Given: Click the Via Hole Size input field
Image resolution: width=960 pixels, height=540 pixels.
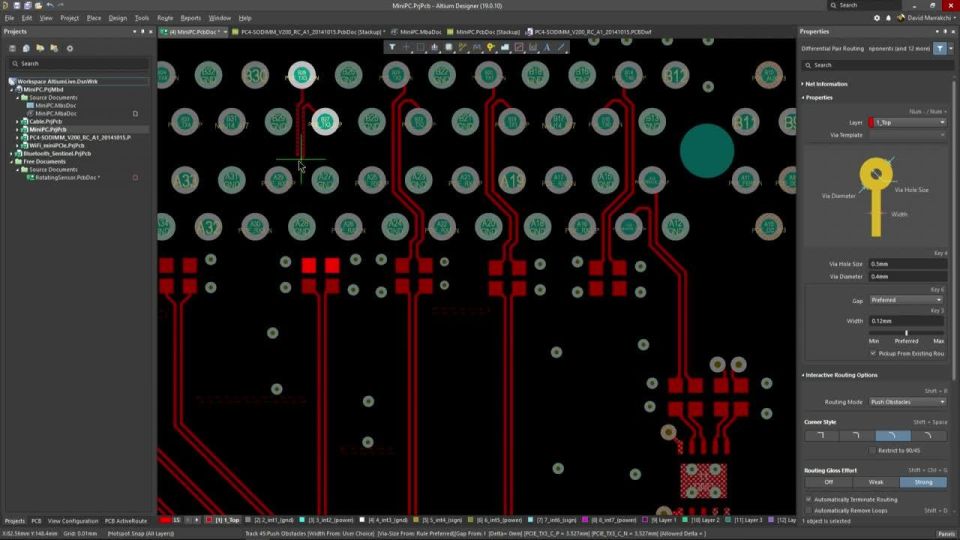Looking at the screenshot, I should pos(907,264).
